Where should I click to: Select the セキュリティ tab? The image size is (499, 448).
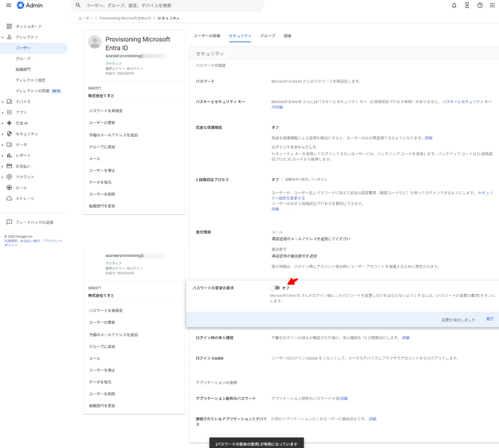tap(240, 36)
